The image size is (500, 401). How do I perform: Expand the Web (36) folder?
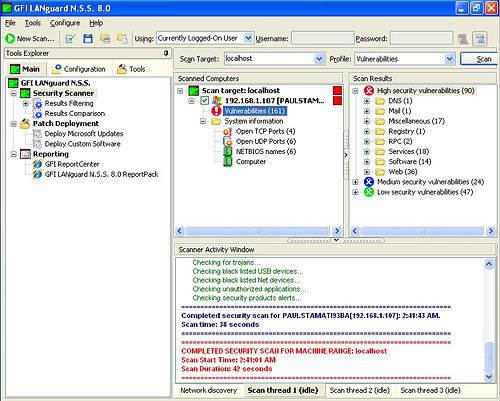click(x=367, y=172)
